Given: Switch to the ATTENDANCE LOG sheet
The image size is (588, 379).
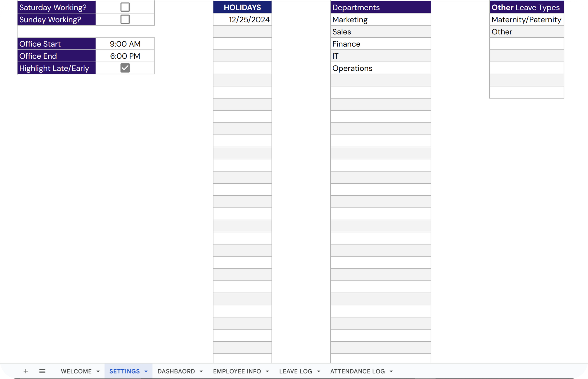Looking at the screenshot, I should point(357,371).
